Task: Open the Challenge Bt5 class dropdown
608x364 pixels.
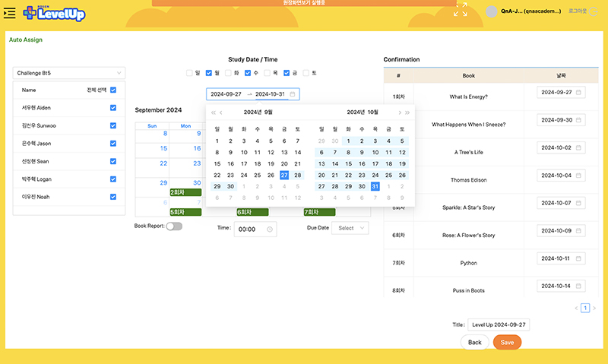Action: [68, 73]
